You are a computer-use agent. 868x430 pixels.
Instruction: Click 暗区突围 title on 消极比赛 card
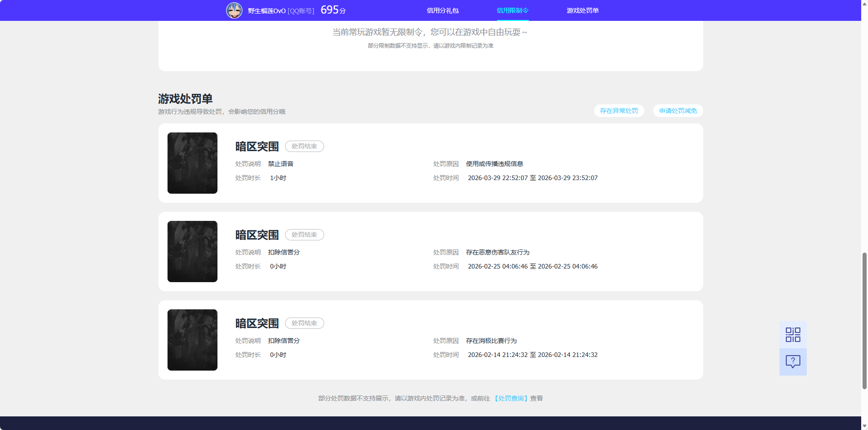(257, 323)
